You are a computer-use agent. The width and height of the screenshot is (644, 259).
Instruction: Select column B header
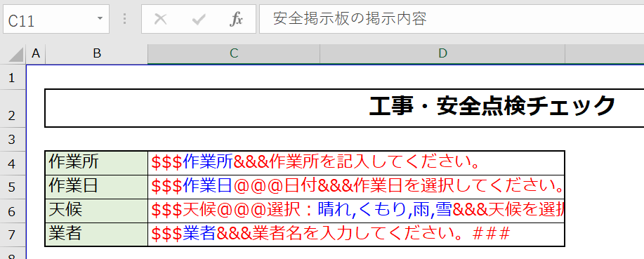96,54
